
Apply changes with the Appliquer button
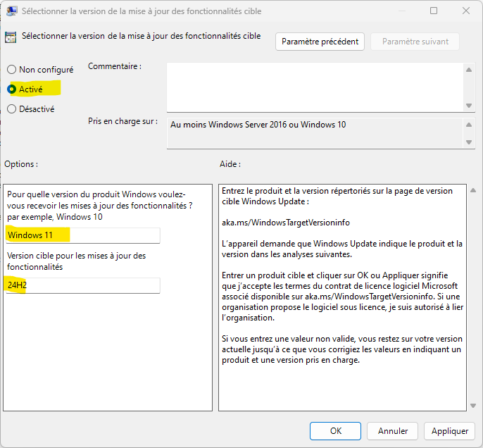click(x=449, y=430)
